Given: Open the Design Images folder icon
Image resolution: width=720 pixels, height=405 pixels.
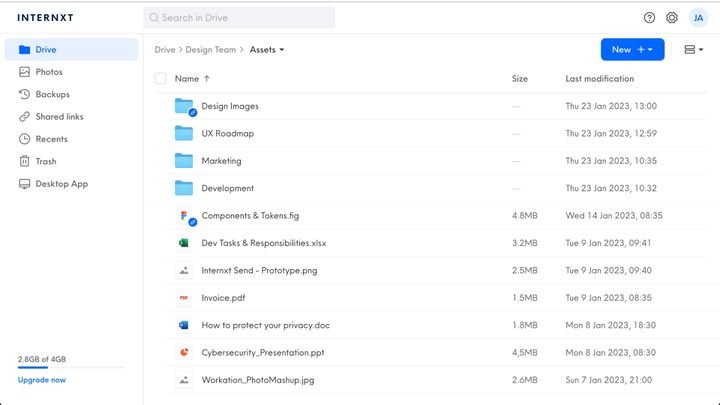Looking at the screenshot, I should coord(184,106).
